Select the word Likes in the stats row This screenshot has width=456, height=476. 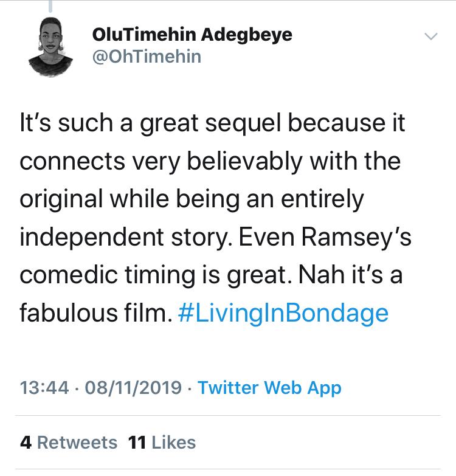(x=174, y=442)
